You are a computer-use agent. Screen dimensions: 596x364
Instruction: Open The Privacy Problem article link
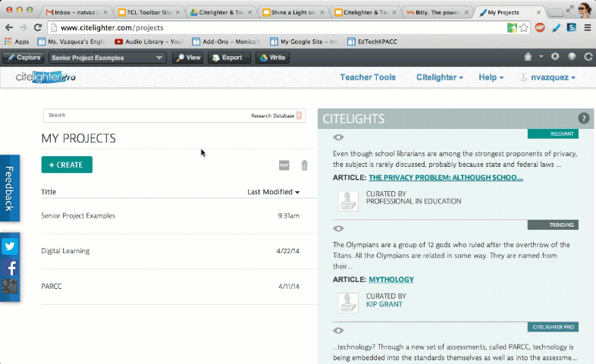(446, 177)
